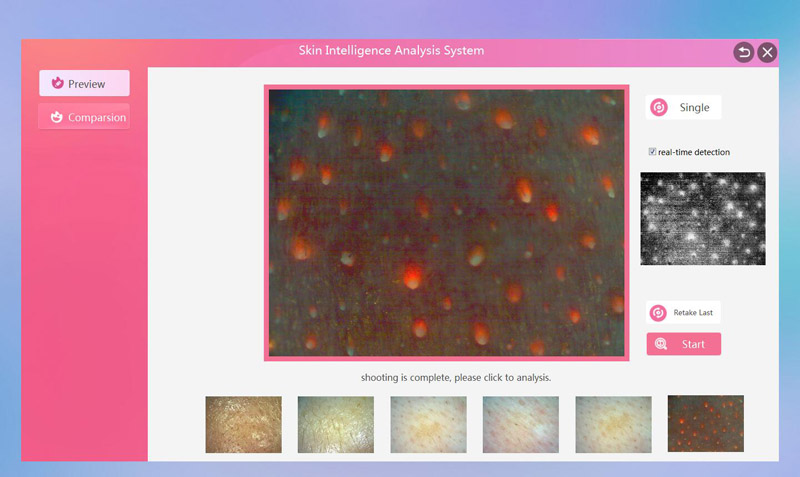The image size is (800, 477).
Task: Click the Skin Intelligence Analysis System title
Action: [391, 51]
